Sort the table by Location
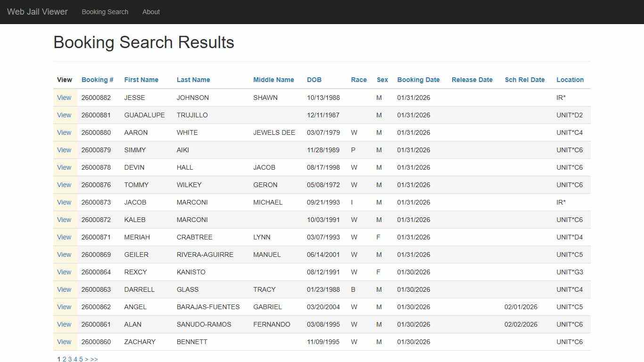Image resolution: width=644 pixels, height=362 pixels. click(x=570, y=80)
